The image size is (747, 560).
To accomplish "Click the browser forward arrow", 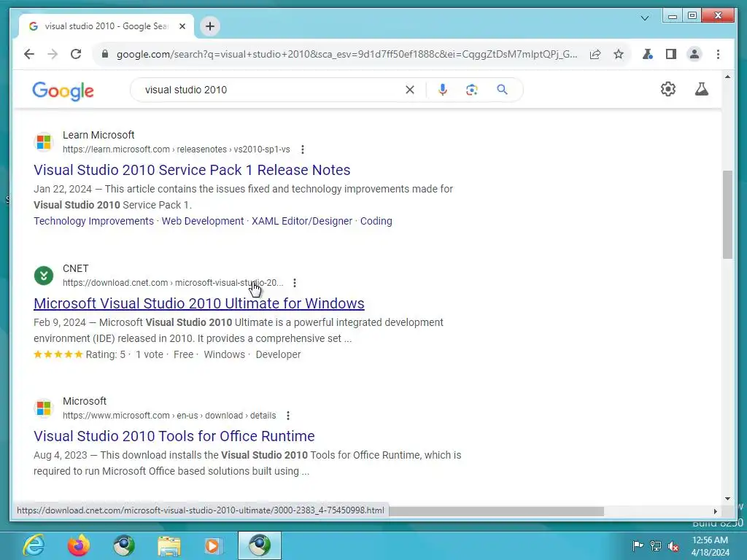I will click(53, 54).
